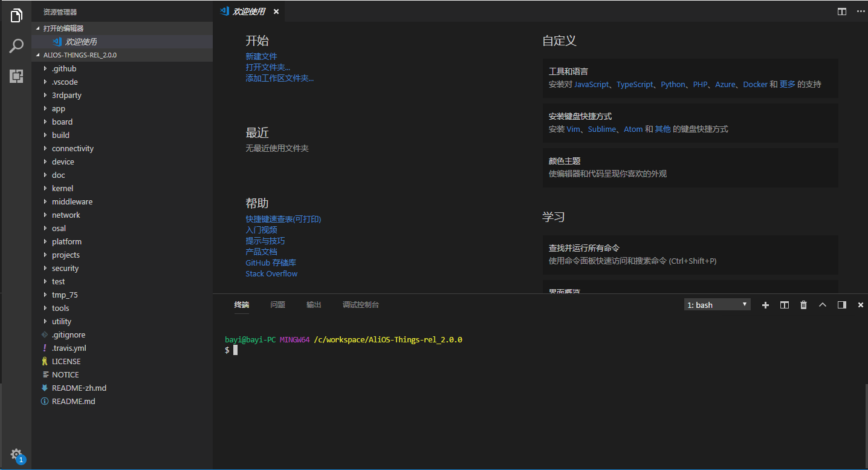The image size is (868, 470).
Task: Collapse the 打开的编辑器 section
Action: point(122,28)
